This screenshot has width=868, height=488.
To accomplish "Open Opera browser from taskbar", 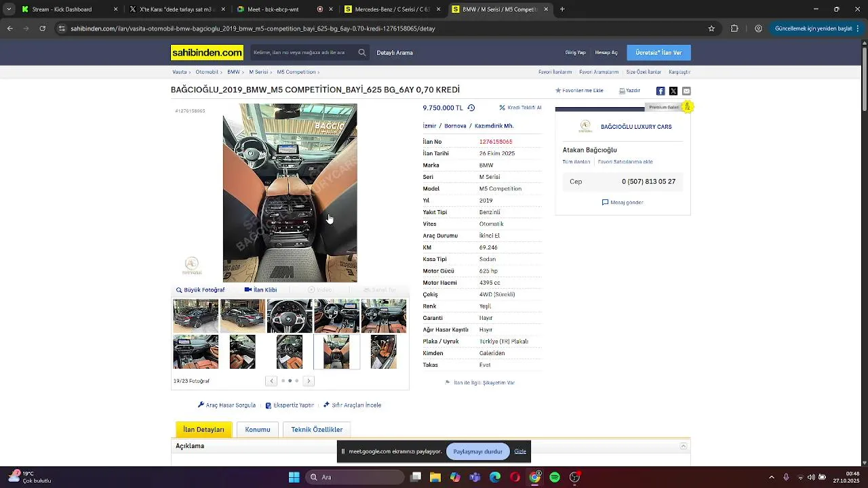I will (515, 477).
